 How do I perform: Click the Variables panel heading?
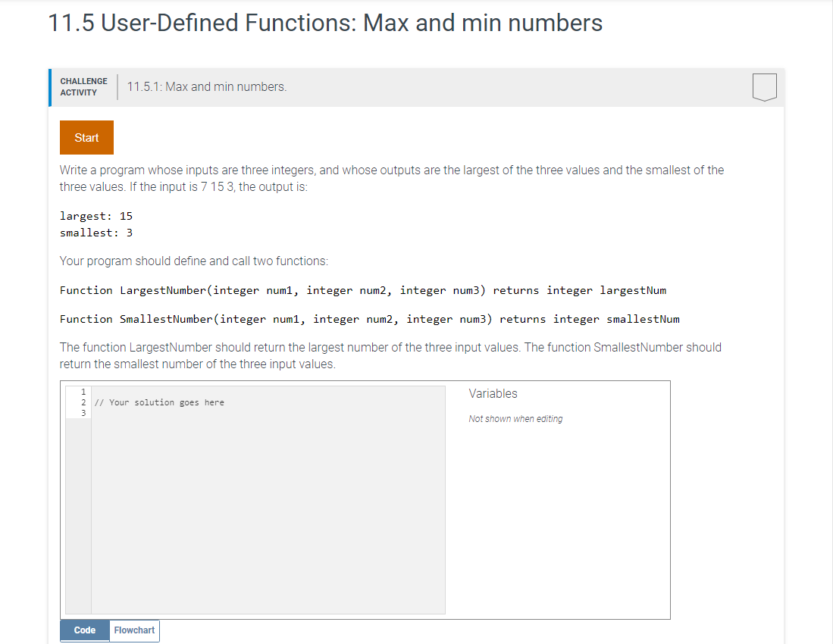pyautogui.click(x=493, y=393)
